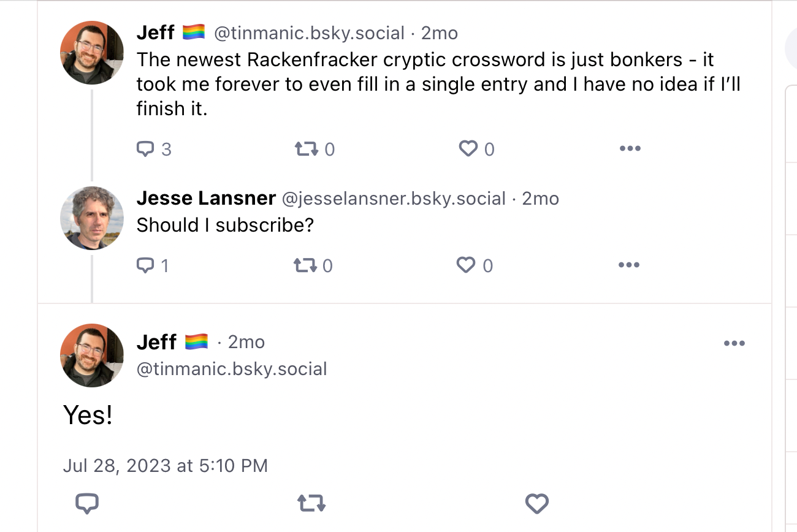The height and width of the screenshot is (532, 797).
Task: Like Jesse Lansner's "Should I subscribe?" post
Action: click(x=467, y=265)
